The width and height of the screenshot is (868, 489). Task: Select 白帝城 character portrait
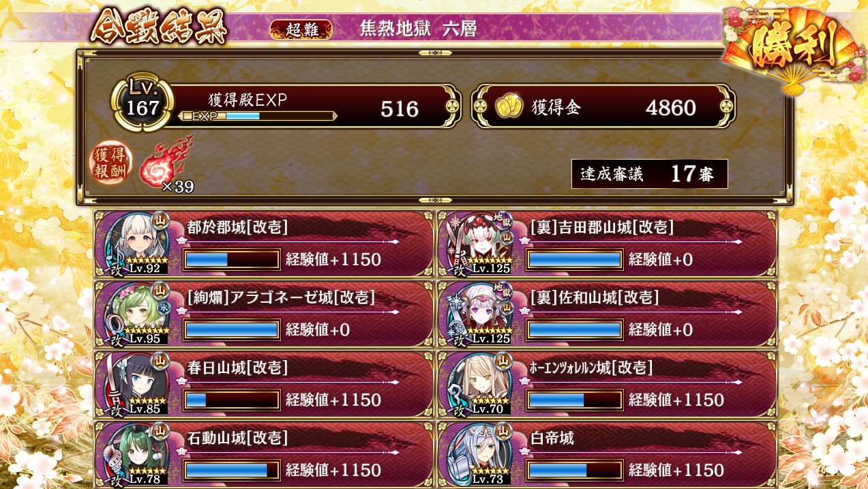coord(480,454)
